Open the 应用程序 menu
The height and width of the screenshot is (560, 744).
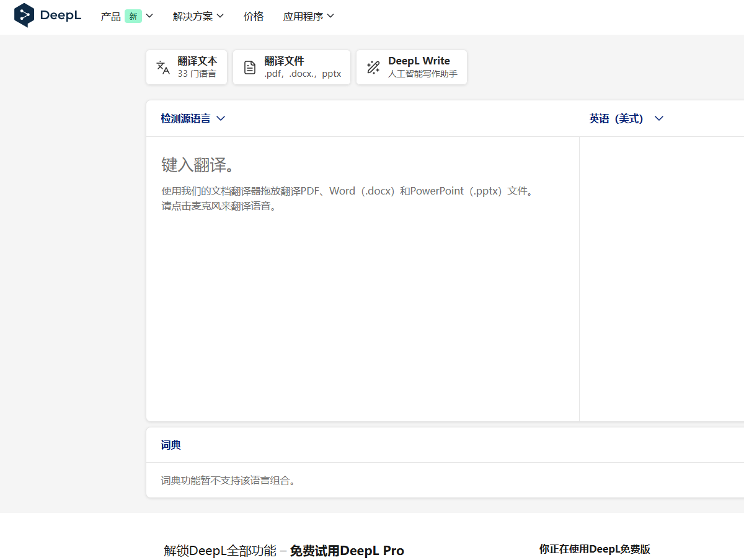[x=303, y=17]
